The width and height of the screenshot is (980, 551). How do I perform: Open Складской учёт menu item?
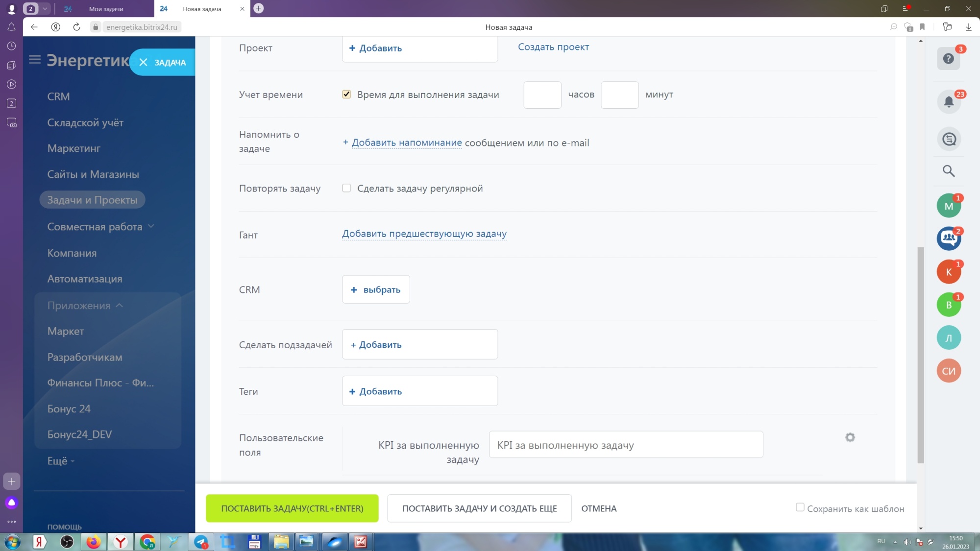(x=85, y=122)
